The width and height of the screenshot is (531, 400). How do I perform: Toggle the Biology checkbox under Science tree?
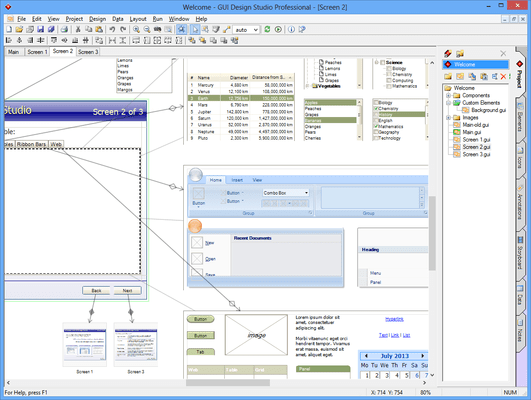(389, 68)
